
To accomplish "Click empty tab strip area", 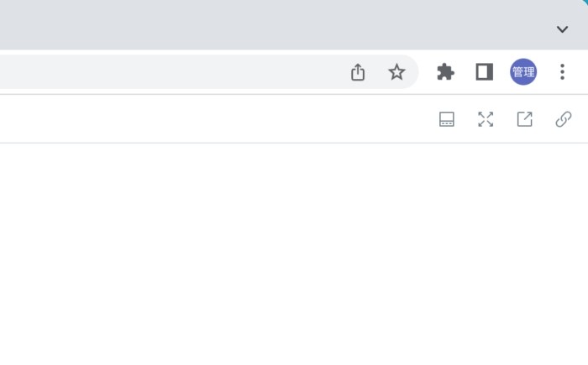I will click(x=262, y=24).
